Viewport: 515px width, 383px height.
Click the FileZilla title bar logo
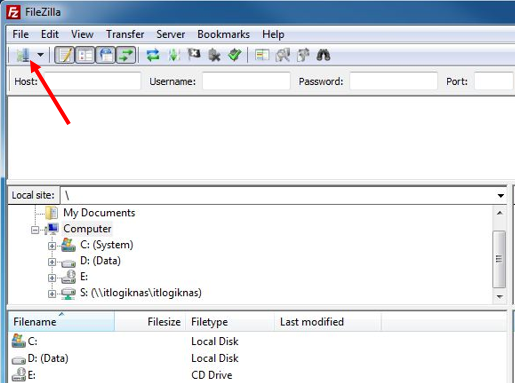(13, 13)
